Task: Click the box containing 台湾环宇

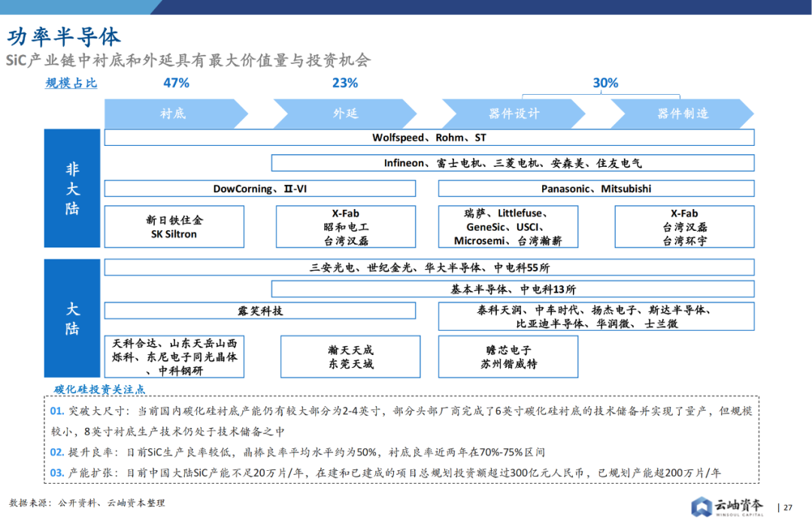Action: point(685,227)
